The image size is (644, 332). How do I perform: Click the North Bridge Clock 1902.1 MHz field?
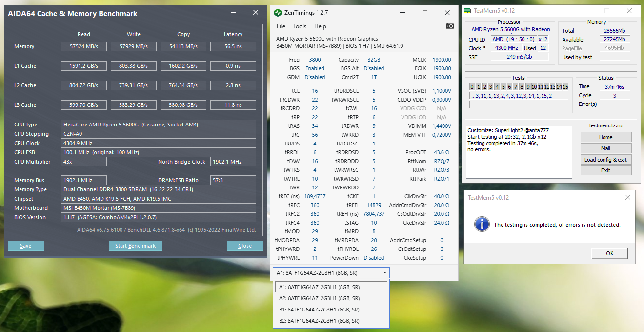tap(233, 162)
